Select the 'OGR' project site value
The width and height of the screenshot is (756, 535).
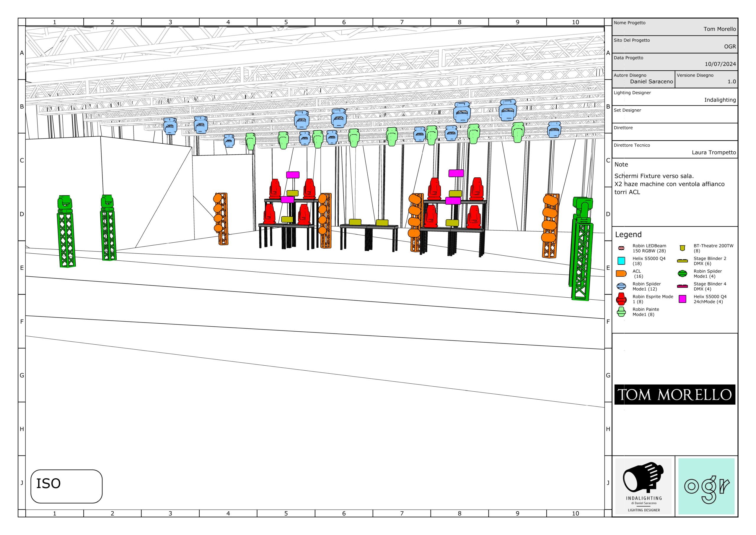click(x=730, y=46)
